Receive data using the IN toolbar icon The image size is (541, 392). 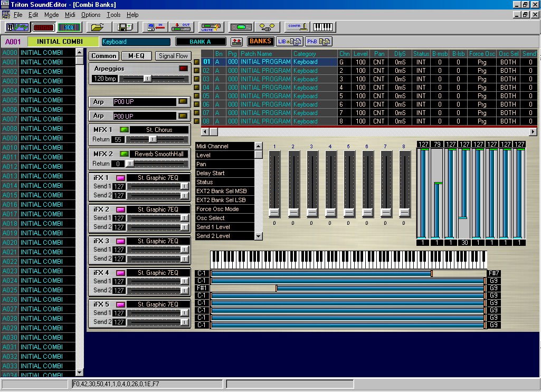[x=155, y=27]
